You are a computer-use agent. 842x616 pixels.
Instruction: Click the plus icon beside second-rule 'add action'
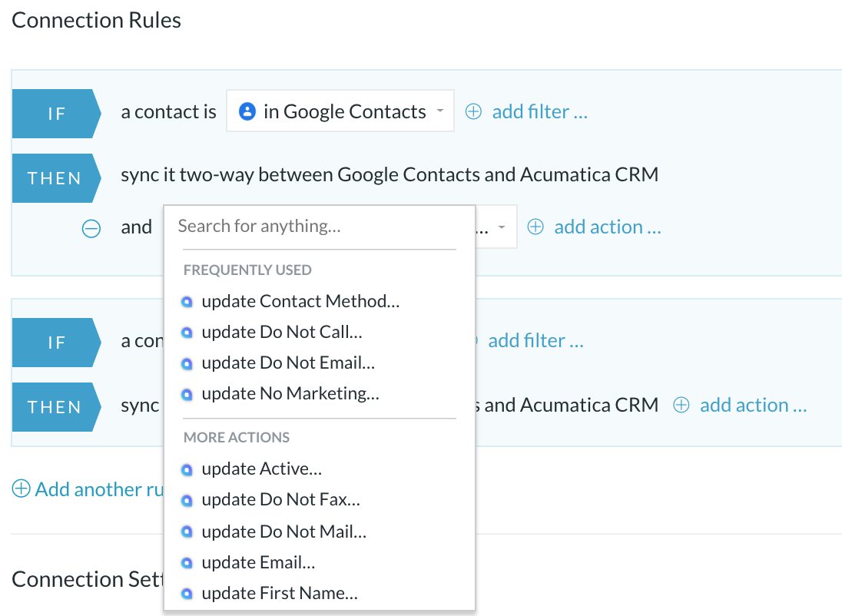tap(681, 405)
